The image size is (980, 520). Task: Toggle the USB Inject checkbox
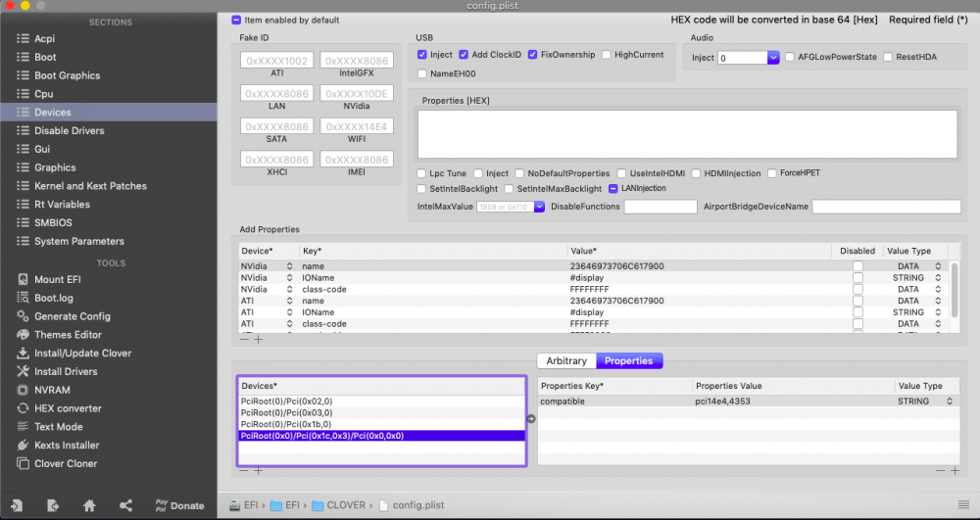[x=421, y=55]
